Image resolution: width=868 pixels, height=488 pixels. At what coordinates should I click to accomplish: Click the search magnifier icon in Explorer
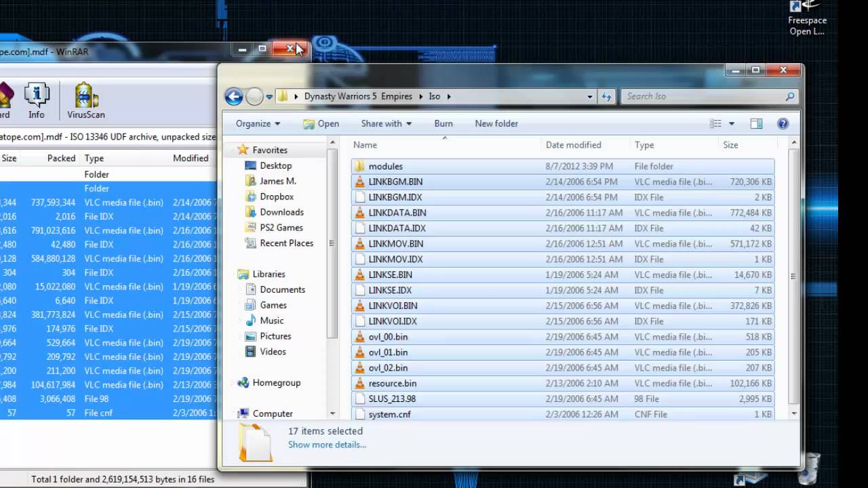tap(790, 96)
